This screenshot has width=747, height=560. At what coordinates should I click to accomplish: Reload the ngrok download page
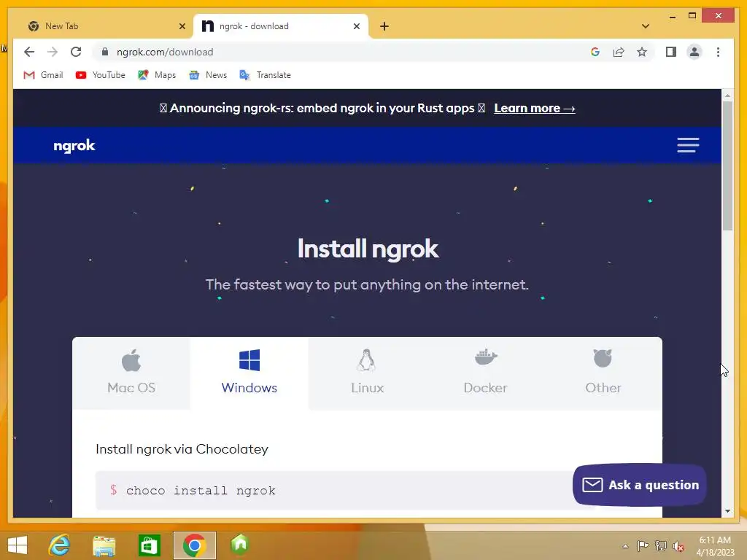76,52
